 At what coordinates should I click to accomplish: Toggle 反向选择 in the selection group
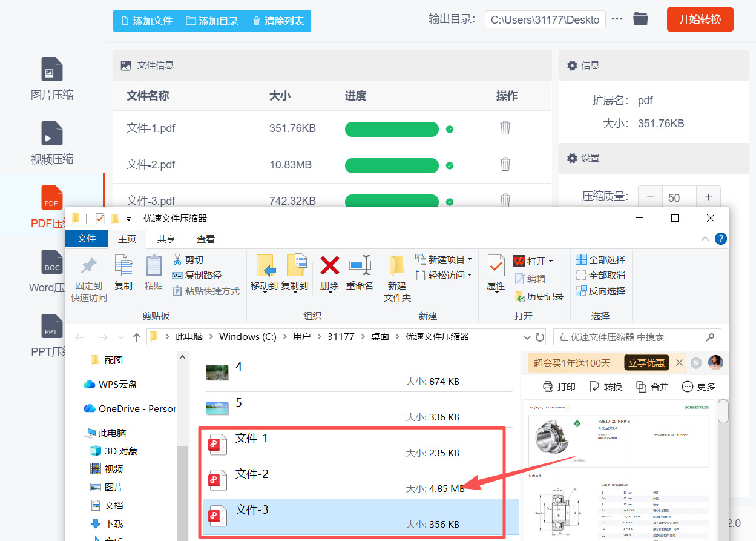tap(600, 291)
